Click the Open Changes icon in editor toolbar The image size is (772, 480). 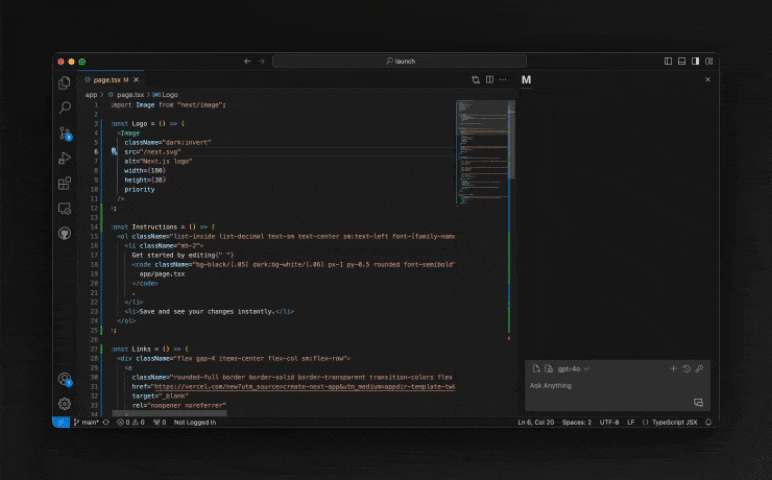(x=476, y=80)
